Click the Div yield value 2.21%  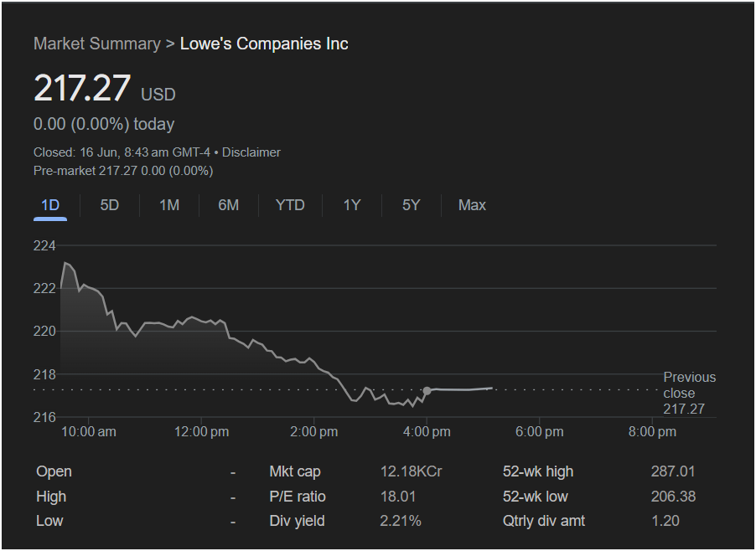401,521
